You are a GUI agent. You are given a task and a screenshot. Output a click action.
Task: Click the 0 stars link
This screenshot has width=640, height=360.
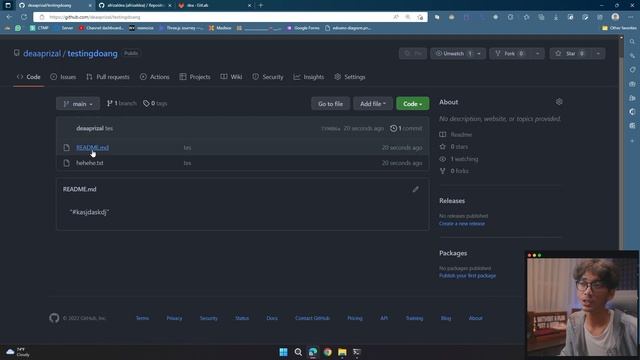click(x=454, y=147)
